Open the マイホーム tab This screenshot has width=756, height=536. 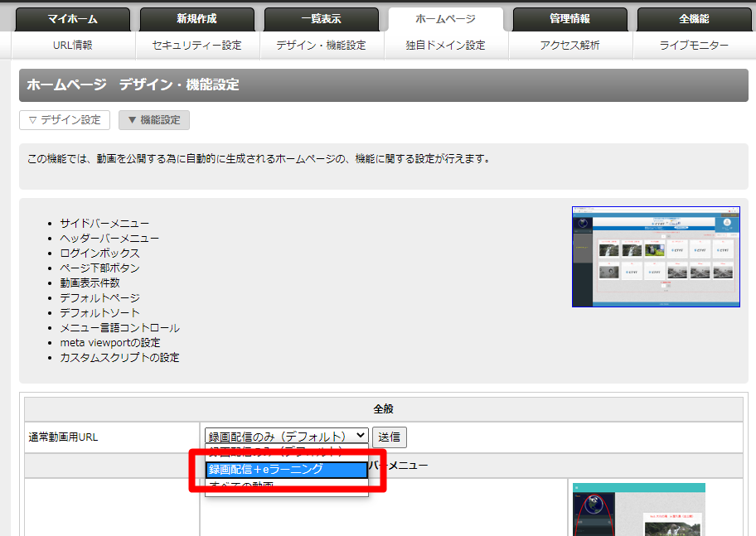[73, 19]
